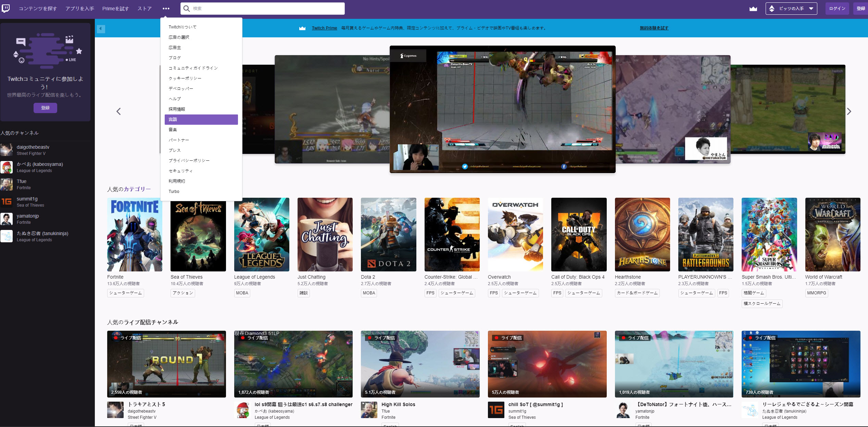The width and height of the screenshot is (868, 427).
Task: Click the MMORPG tag
Action: click(816, 293)
